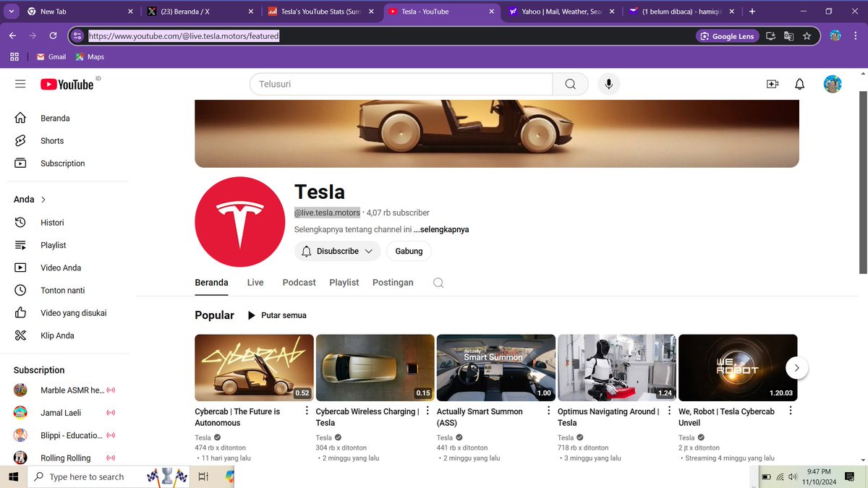Switch to the Beranda / X browser tab
The height and width of the screenshot is (488, 868).
199,12
